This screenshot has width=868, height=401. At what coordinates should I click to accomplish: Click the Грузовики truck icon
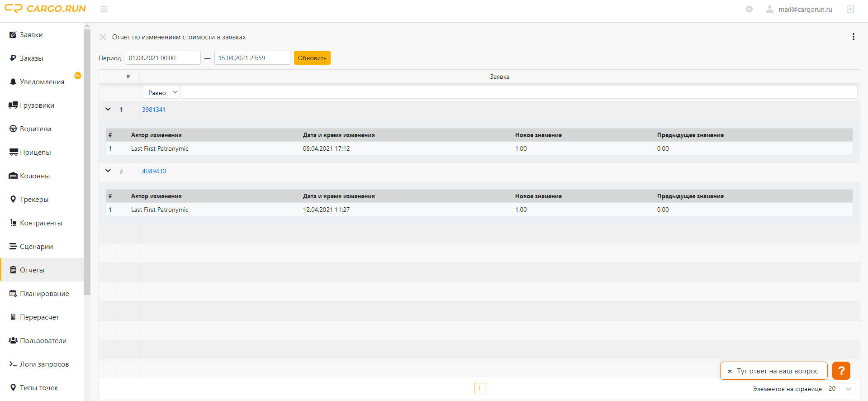[13, 105]
